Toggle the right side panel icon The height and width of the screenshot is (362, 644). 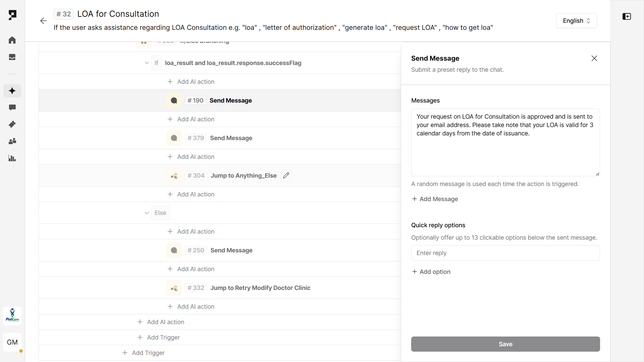627,16
